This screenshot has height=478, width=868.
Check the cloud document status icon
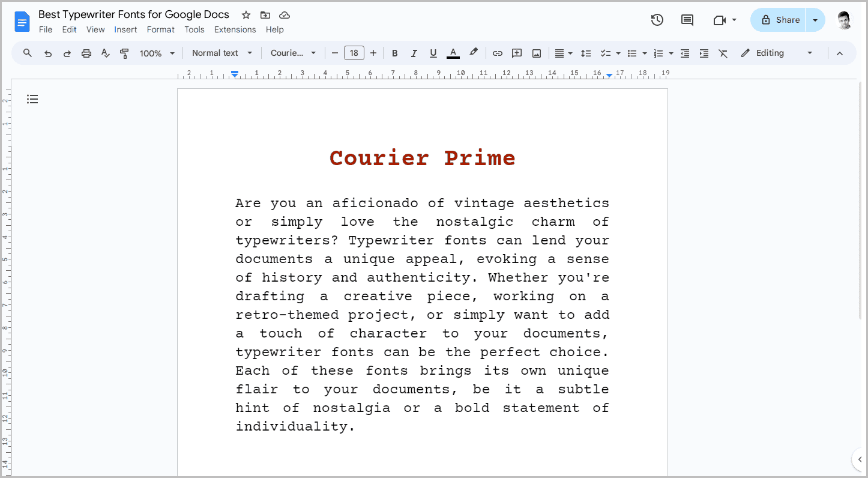pyautogui.click(x=285, y=15)
